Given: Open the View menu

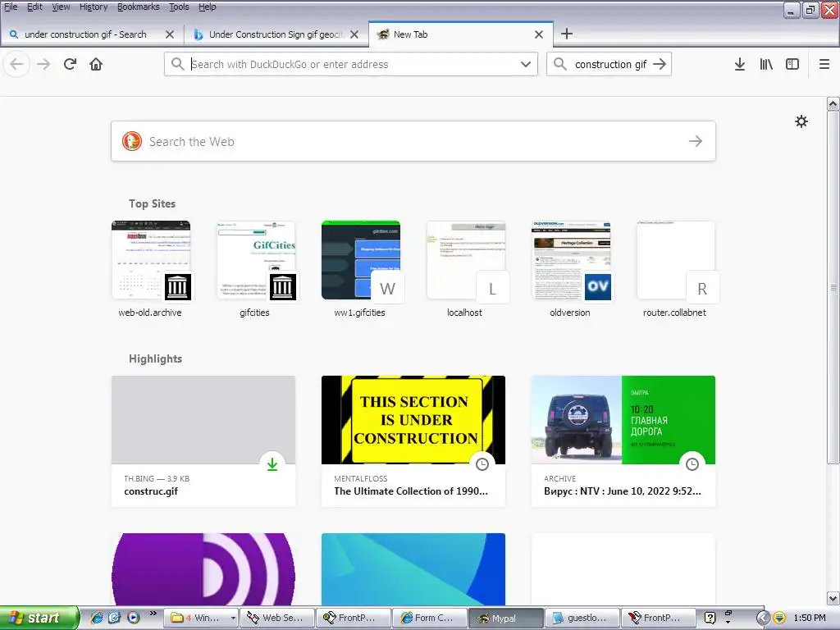Looking at the screenshot, I should [61, 7].
